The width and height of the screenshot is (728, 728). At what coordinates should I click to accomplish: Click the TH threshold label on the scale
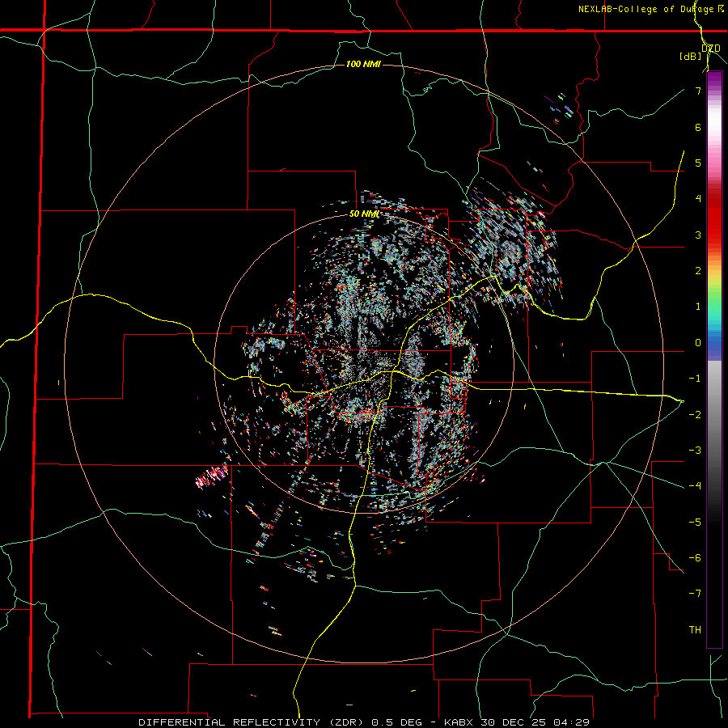point(695,630)
